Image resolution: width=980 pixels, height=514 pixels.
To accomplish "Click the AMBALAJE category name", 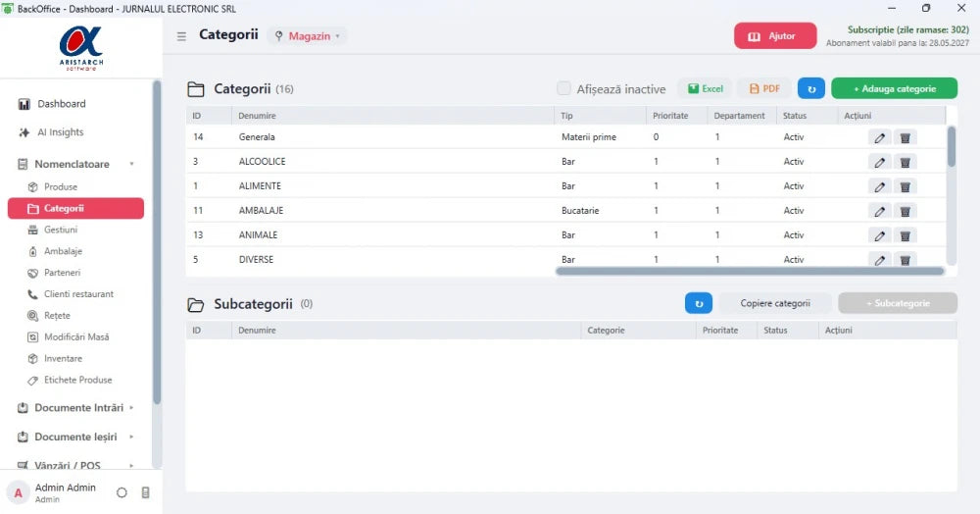I will [262, 211].
